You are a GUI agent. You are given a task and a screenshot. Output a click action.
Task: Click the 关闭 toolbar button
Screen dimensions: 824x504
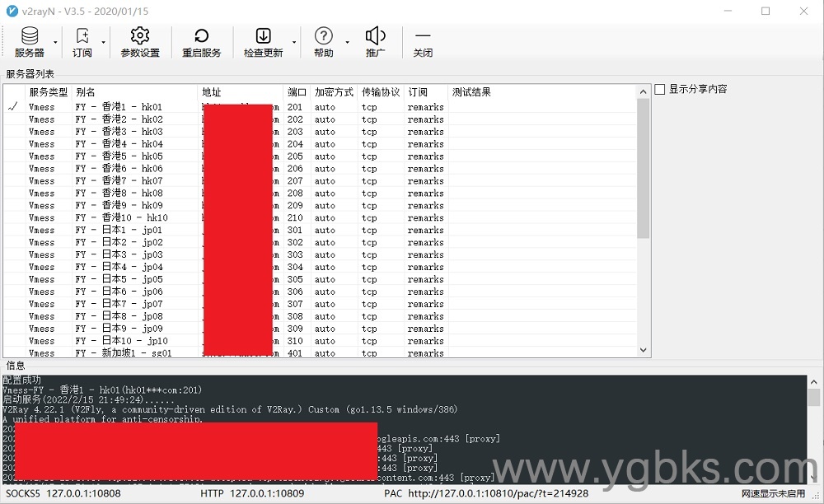(x=423, y=42)
